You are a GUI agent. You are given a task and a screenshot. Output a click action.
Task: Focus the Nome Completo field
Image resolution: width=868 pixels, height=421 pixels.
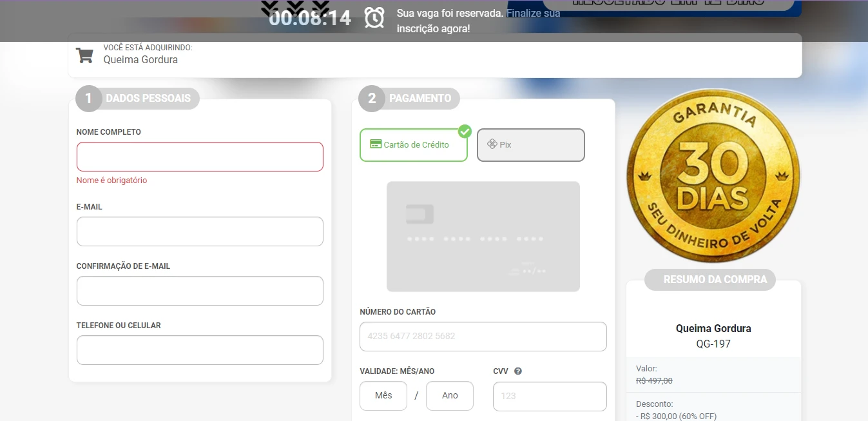pyautogui.click(x=200, y=157)
